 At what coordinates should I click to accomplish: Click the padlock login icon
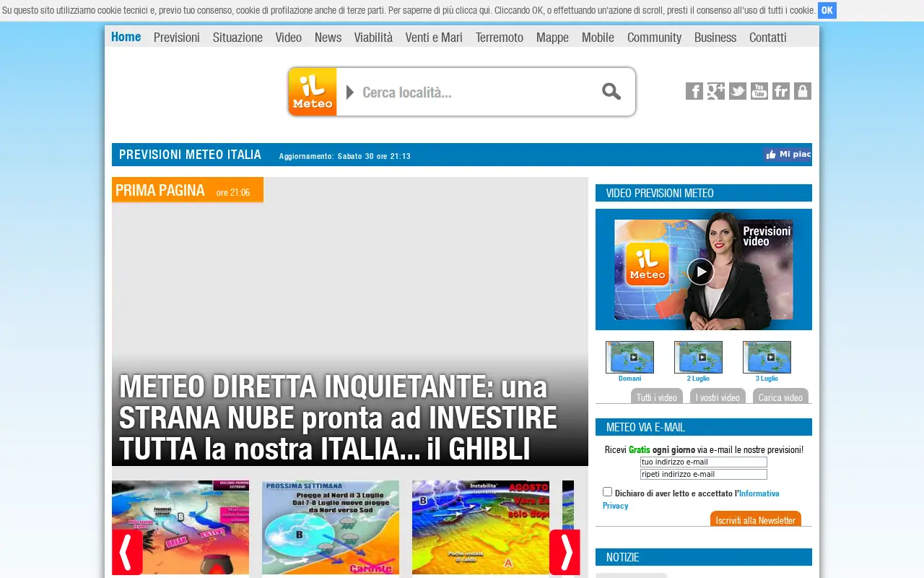point(803,91)
